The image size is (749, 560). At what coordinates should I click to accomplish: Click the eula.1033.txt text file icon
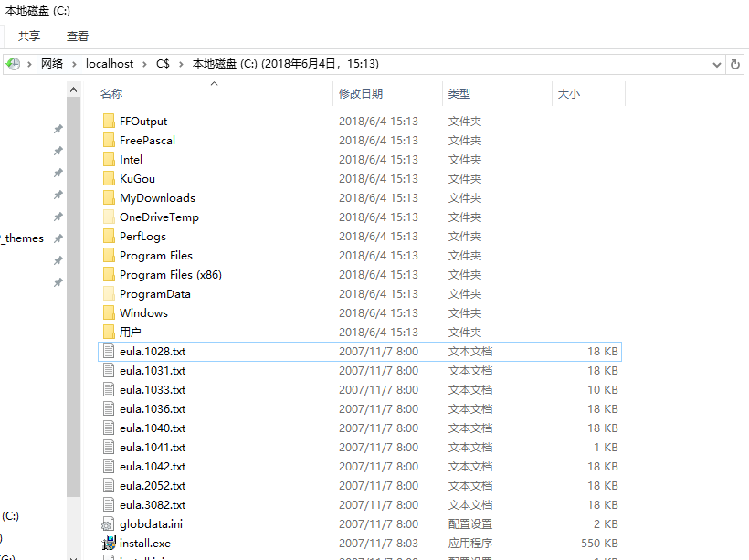[x=109, y=390]
